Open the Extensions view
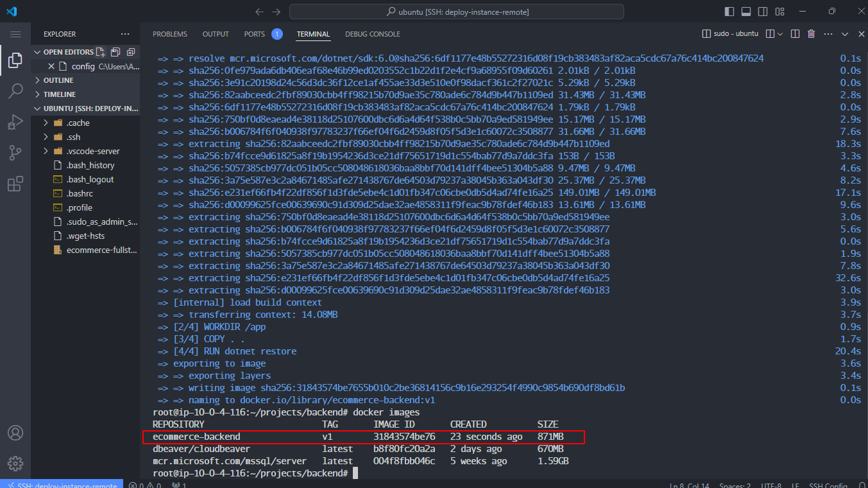The image size is (868, 488). (x=15, y=184)
